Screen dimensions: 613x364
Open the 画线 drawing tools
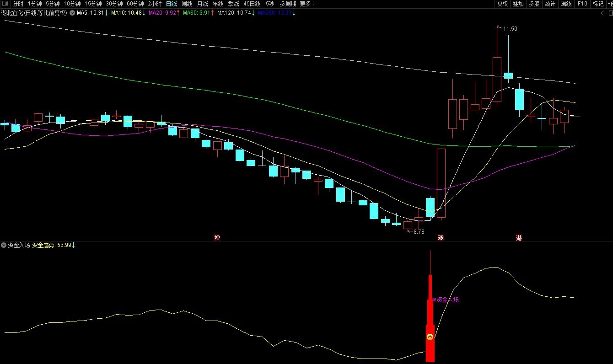(x=566, y=4)
